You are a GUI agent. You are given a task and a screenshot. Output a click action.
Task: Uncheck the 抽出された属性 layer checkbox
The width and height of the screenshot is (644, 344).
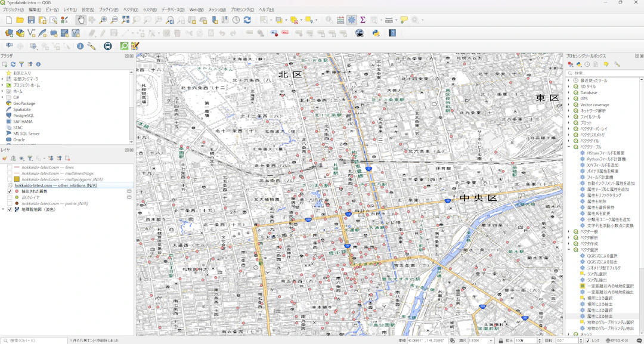pos(10,191)
